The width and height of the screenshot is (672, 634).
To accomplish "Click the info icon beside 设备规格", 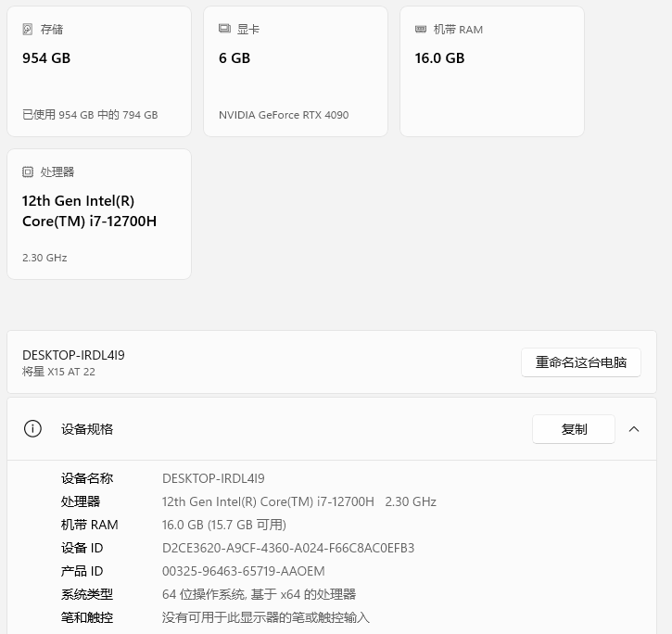I will tap(32, 429).
